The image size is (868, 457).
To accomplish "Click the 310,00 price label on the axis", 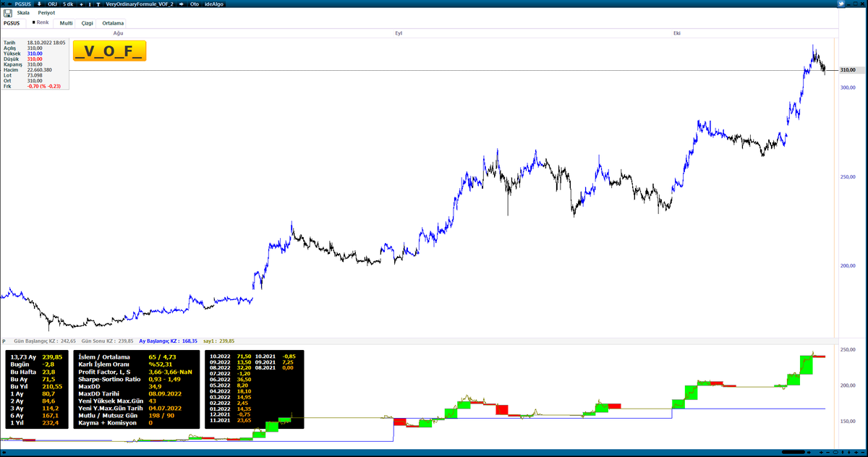I will [x=848, y=70].
